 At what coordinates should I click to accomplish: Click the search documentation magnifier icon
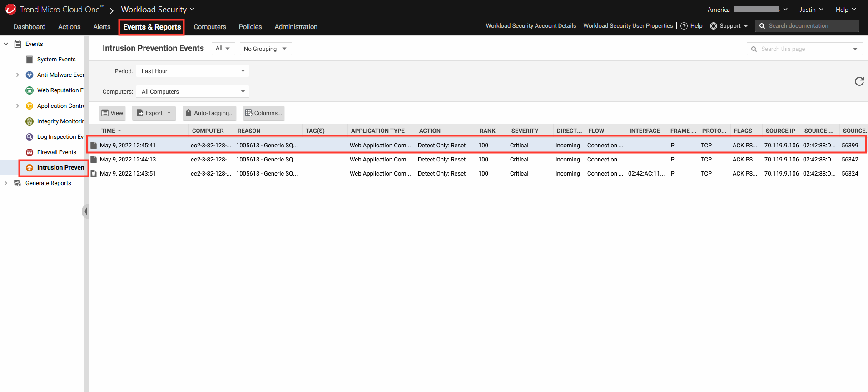pyautogui.click(x=762, y=26)
